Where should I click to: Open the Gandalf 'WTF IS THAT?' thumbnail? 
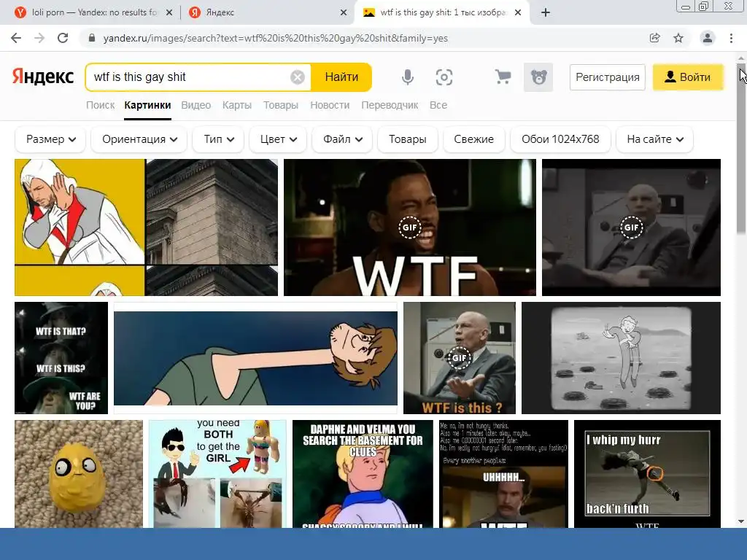tap(61, 358)
